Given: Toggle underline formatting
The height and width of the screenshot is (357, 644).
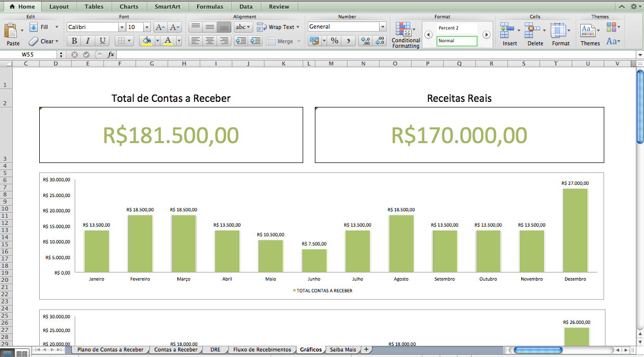Looking at the screenshot, I should tap(101, 40).
